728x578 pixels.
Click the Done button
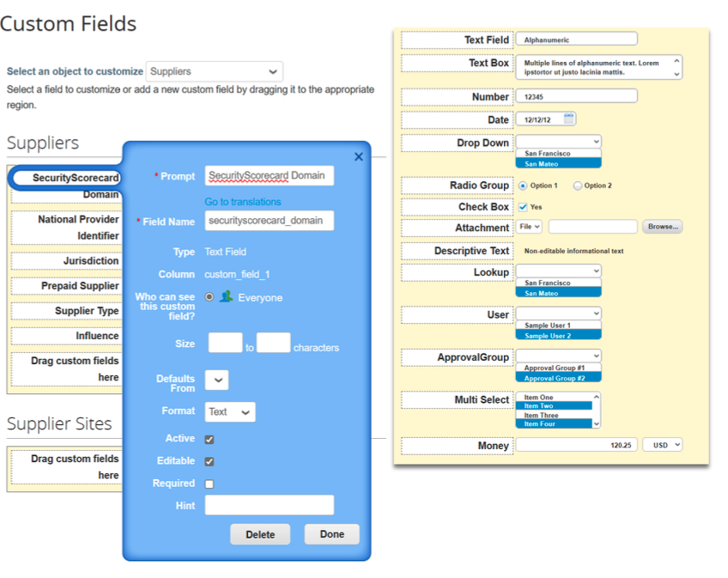pyautogui.click(x=331, y=533)
